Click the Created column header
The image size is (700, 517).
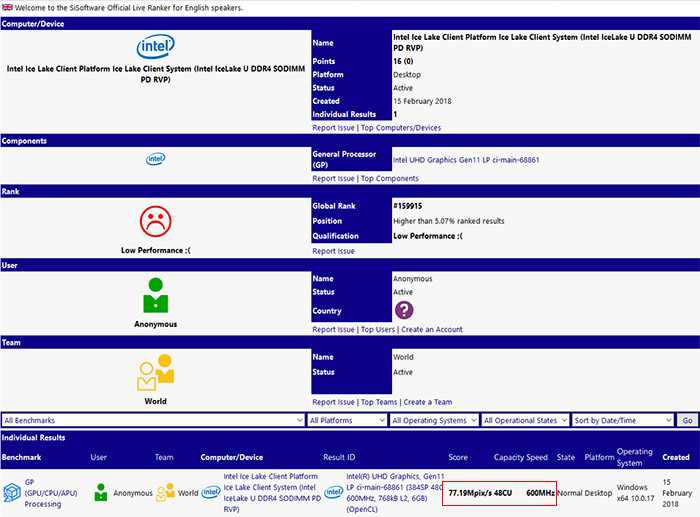pos(676,457)
